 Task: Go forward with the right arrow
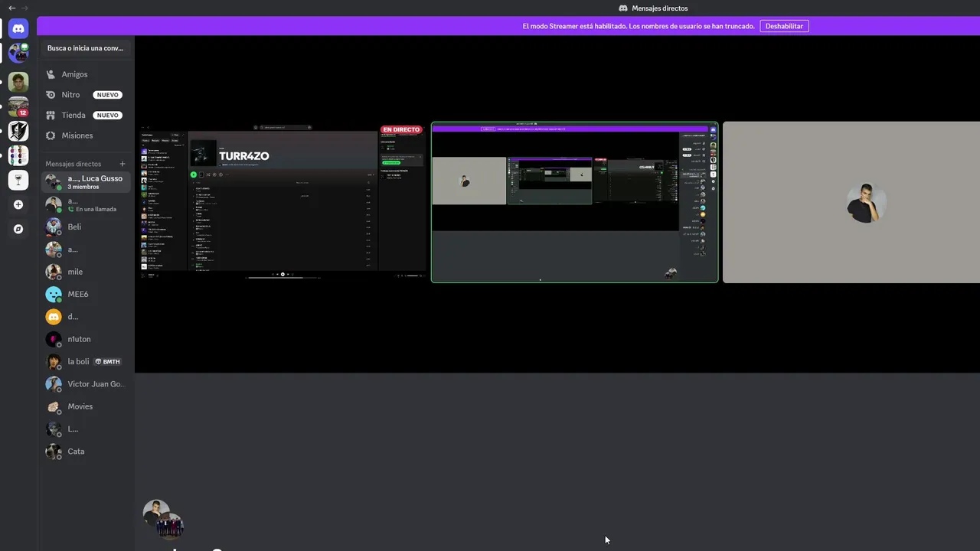click(24, 8)
